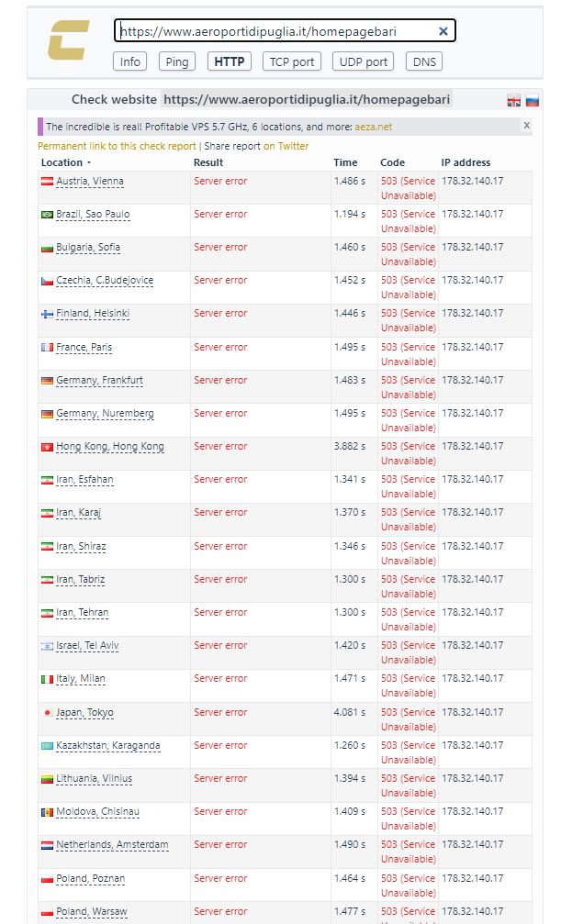Click the Brazil flag beside Sao Paulo

coord(47,215)
